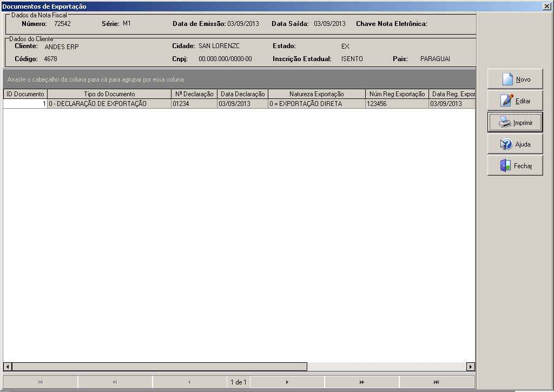
Task: Jump forward a page of records
Action: pos(361,382)
